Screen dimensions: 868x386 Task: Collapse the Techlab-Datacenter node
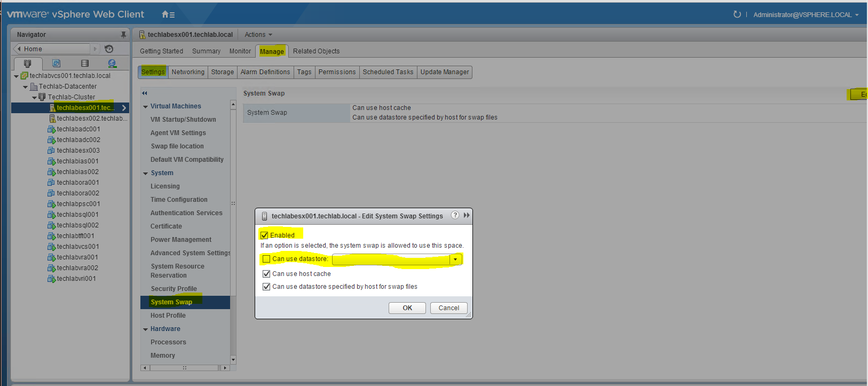tap(25, 87)
